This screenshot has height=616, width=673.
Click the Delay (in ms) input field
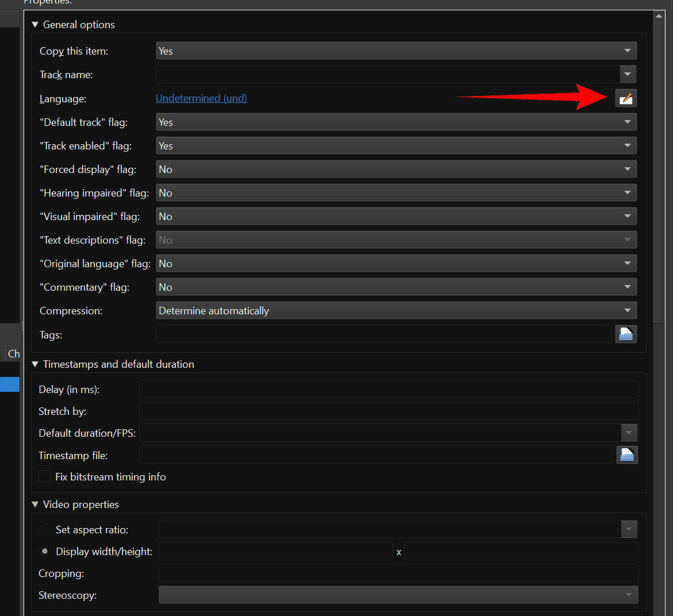[x=389, y=390]
